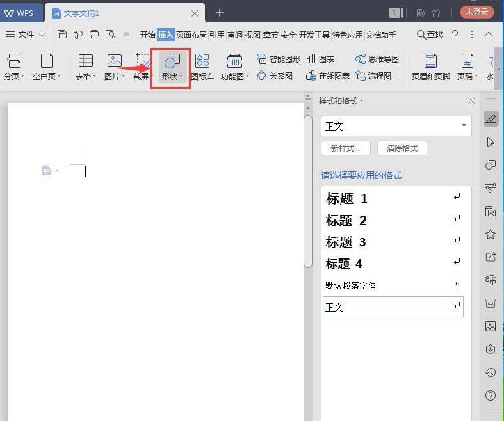504x421 pixels.
Task: Open 页眉和页脚 header and footer
Action: (x=431, y=67)
